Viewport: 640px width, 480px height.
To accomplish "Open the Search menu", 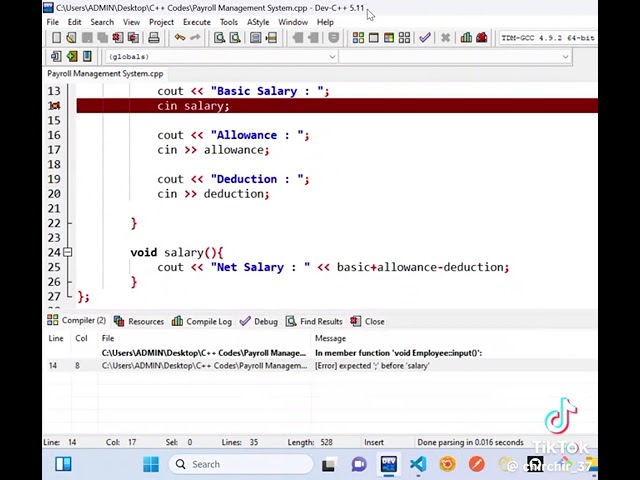I will click(102, 22).
